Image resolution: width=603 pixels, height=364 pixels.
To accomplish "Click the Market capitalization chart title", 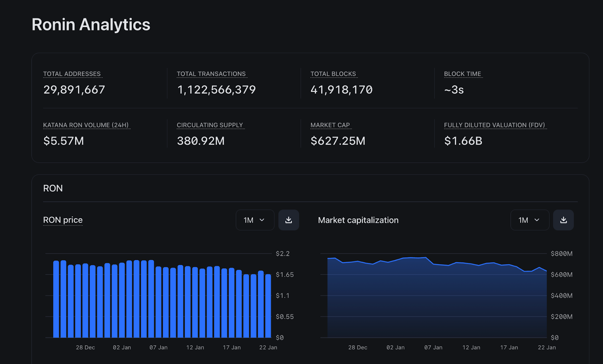I will click(x=358, y=220).
